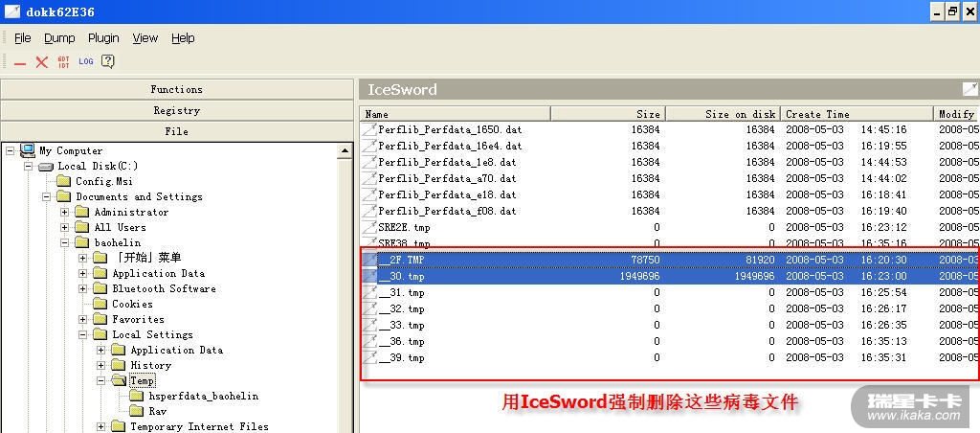Screen dimensions: 980x433
Task: Collapse the My Computer tree node
Action: tap(10, 150)
